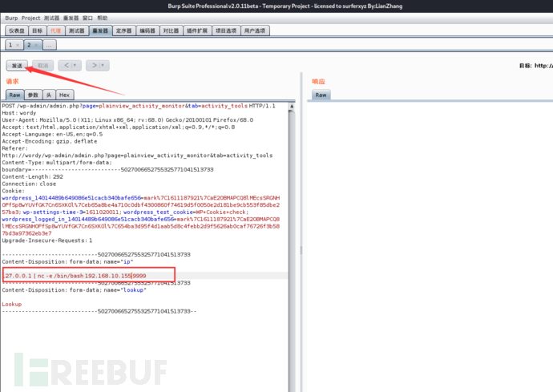553x392 pixels.
Task: Click the Accept-Encoding: gzip, deflate line
Action: coord(50,141)
